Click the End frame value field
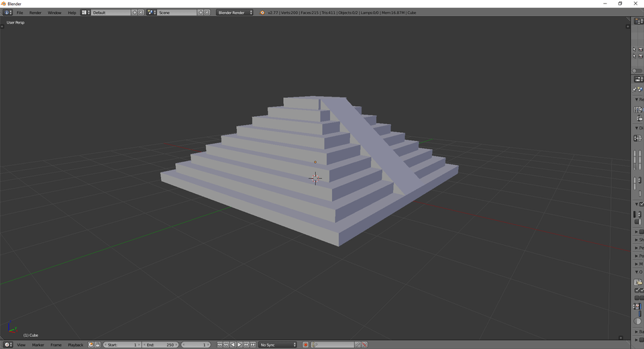Screen dimensions: 644x349 pyautogui.click(x=160, y=345)
